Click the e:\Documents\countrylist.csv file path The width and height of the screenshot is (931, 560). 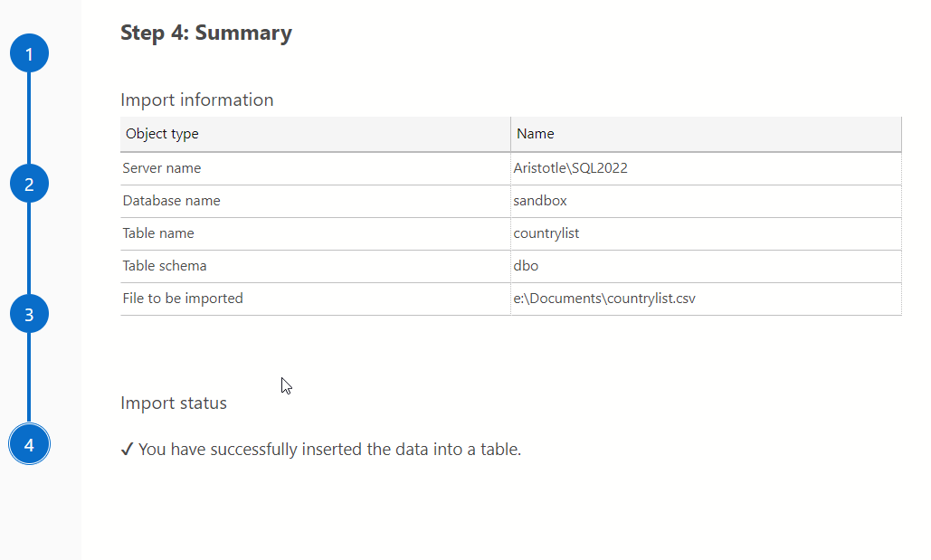pyautogui.click(x=603, y=299)
